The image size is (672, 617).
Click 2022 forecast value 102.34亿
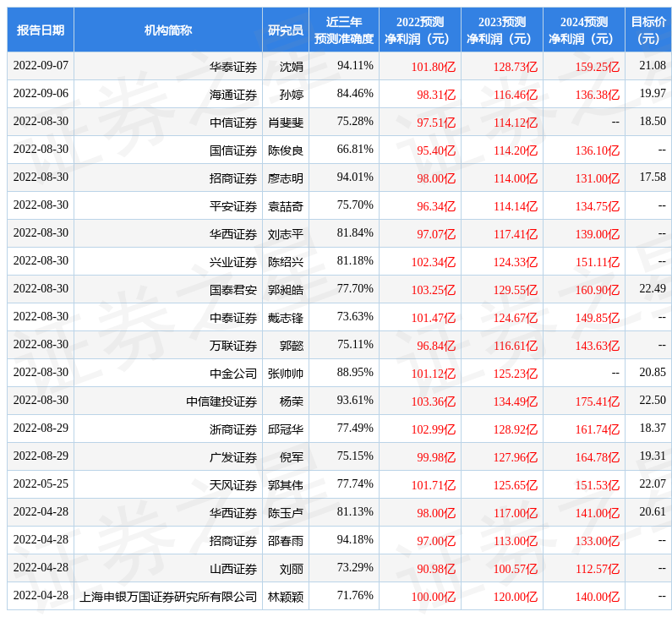coord(434,262)
